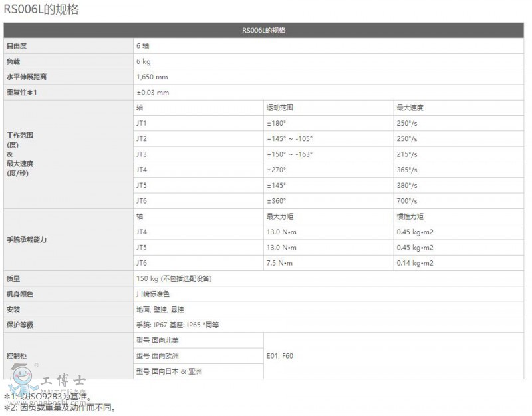The height and width of the screenshot is (416, 532).
Task: Click the speed '365°/s'
Action: (x=407, y=170)
